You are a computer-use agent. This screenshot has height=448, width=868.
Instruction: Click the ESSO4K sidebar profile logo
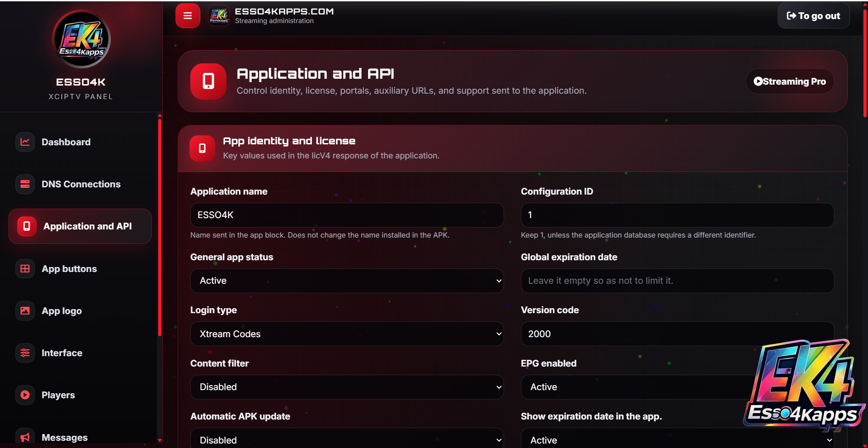[x=81, y=39]
